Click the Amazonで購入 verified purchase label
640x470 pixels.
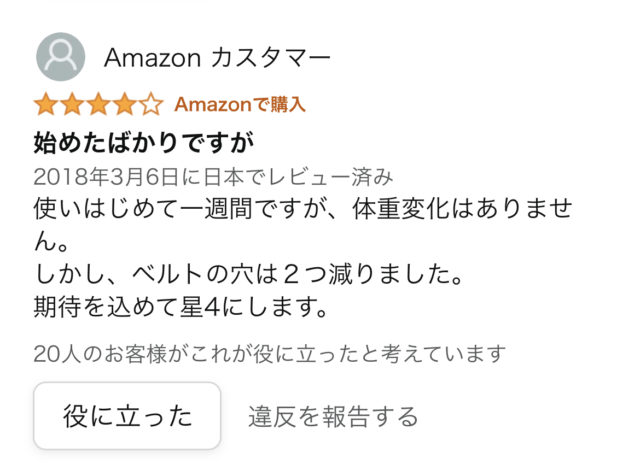tap(239, 104)
